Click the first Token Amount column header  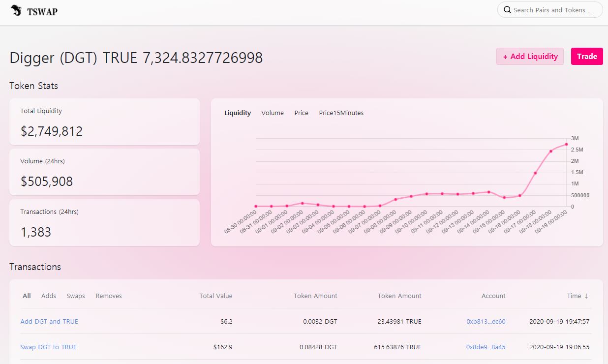pos(315,296)
